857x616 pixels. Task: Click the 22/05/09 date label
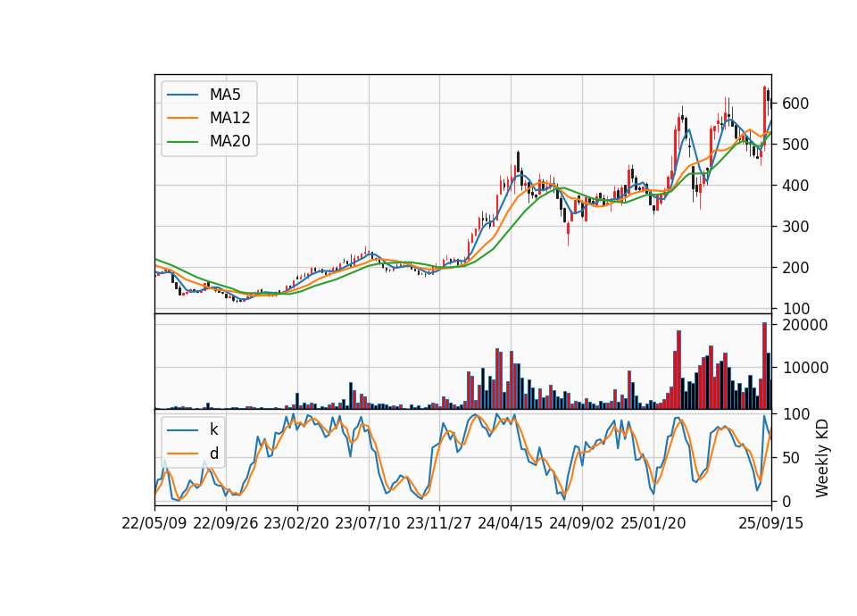pyautogui.click(x=154, y=523)
